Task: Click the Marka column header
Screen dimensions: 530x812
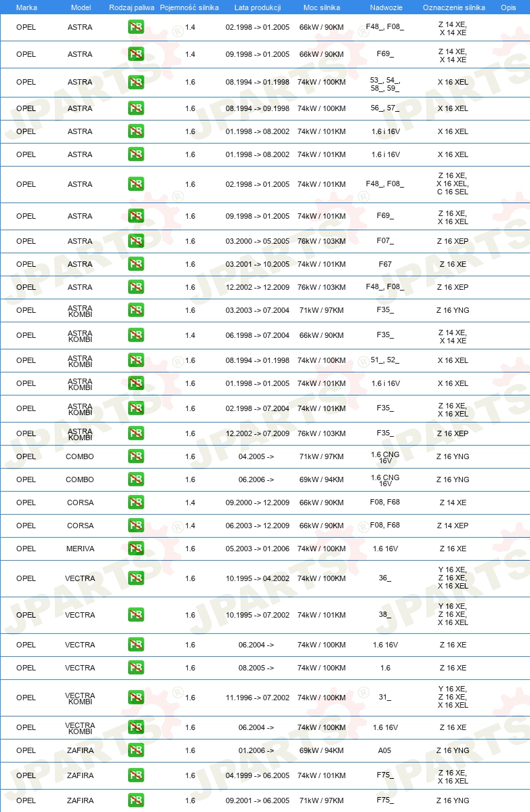Action: pyautogui.click(x=26, y=7)
